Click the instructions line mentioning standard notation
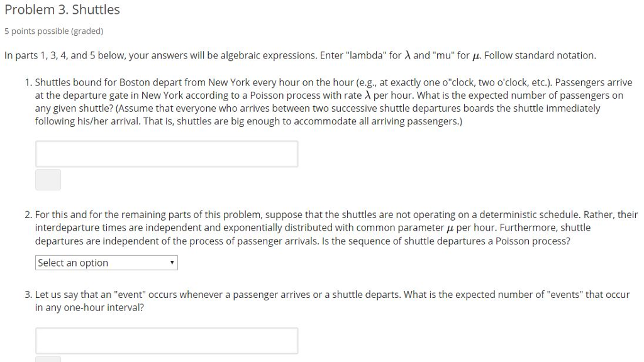Screen dimensions: 644x362 tap(300, 55)
